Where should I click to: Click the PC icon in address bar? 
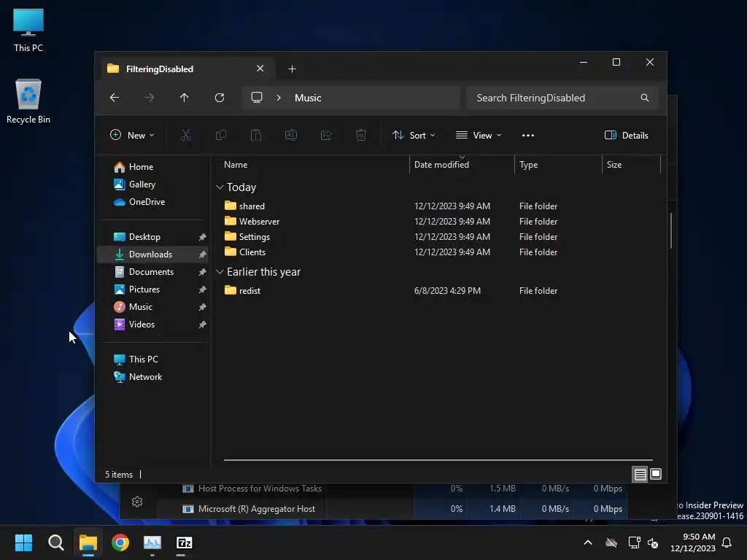click(257, 98)
